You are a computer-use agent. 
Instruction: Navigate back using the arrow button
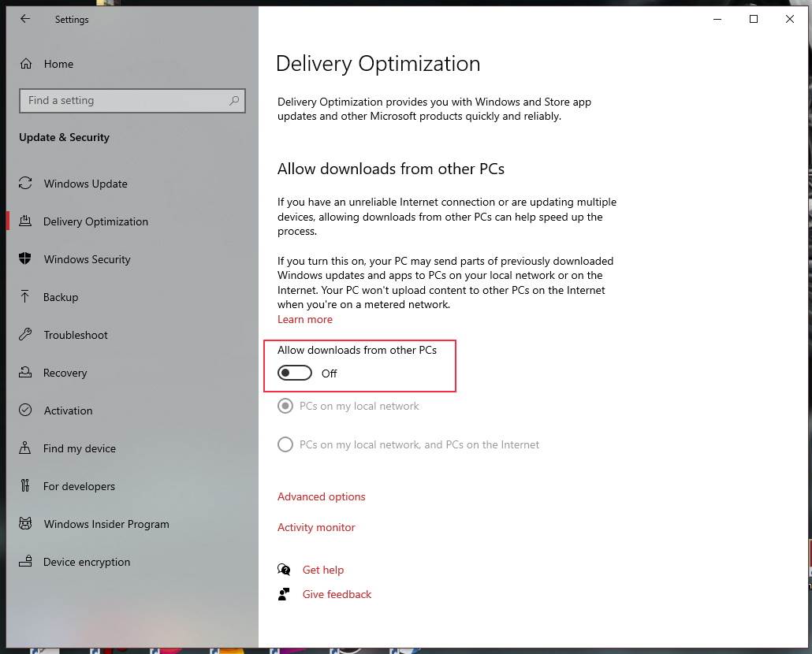pyautogui.click(x=24, y=19)
